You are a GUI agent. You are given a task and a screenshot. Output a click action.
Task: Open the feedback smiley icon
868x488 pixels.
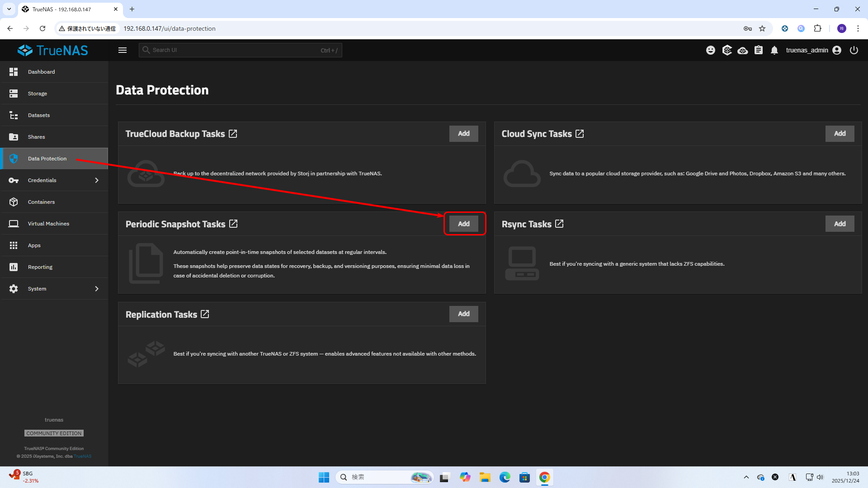point(711,50)
